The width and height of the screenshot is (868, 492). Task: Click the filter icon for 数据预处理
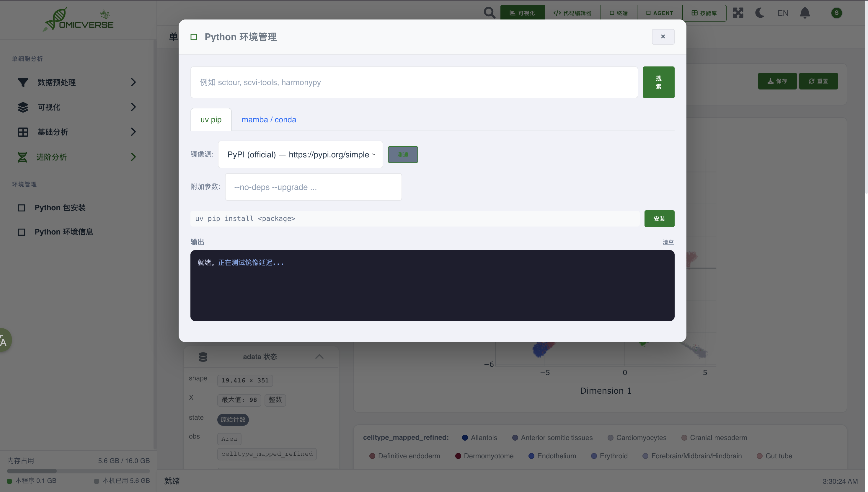23,82
